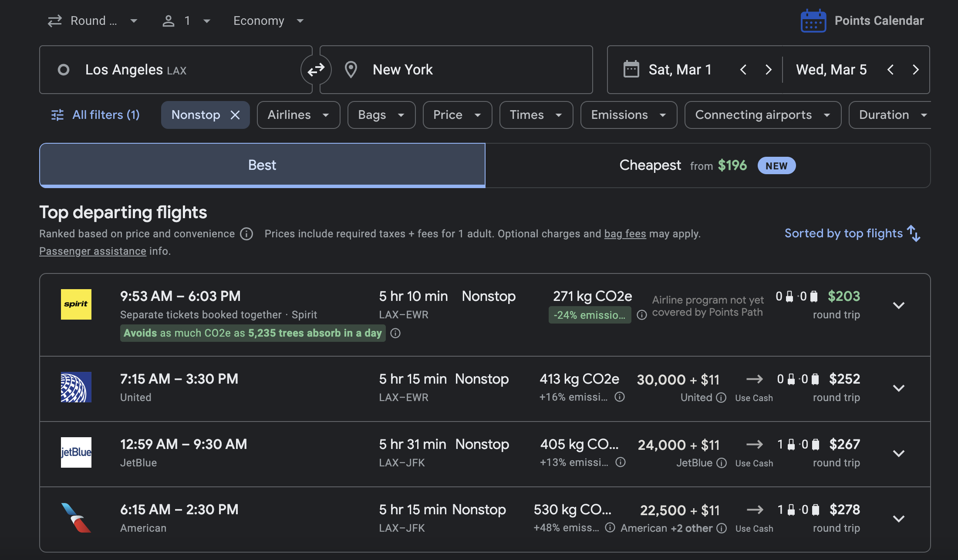The height and width of the screenshot is (560, 958).
Task: Click the round trip arrows icon
Action: point(55,21)
